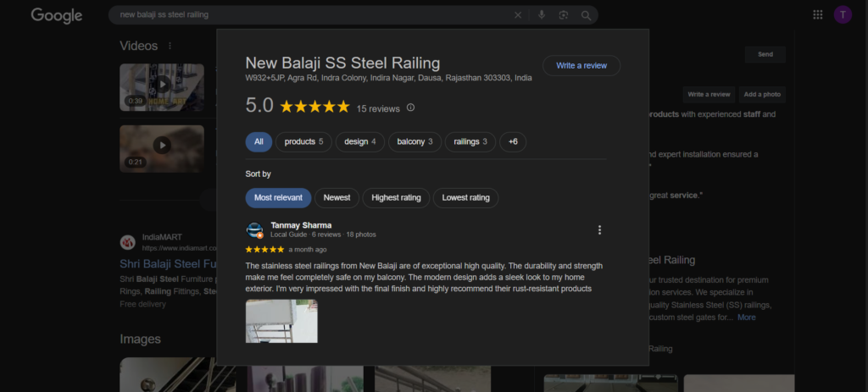Filter reviews by balcony topic
868x392 pixels.
coord(415,142)
